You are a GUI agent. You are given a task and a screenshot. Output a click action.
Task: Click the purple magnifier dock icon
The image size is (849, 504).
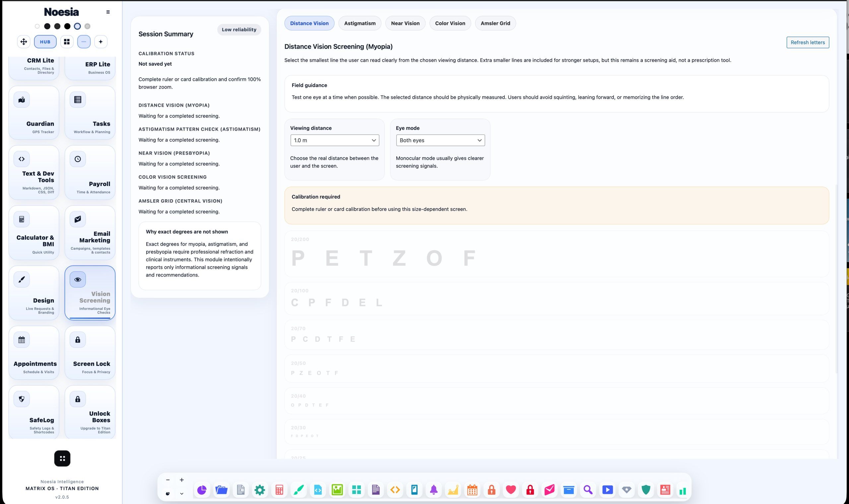588,490
